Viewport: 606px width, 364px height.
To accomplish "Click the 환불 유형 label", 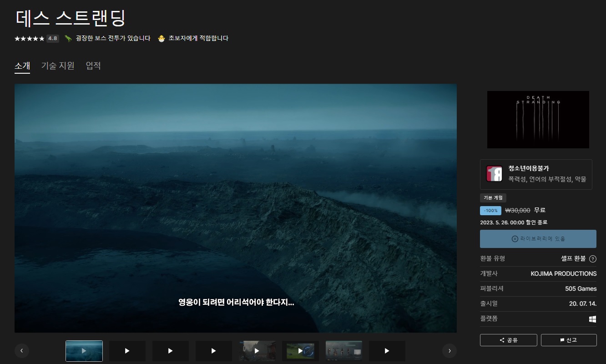I will tap(492, 258).
